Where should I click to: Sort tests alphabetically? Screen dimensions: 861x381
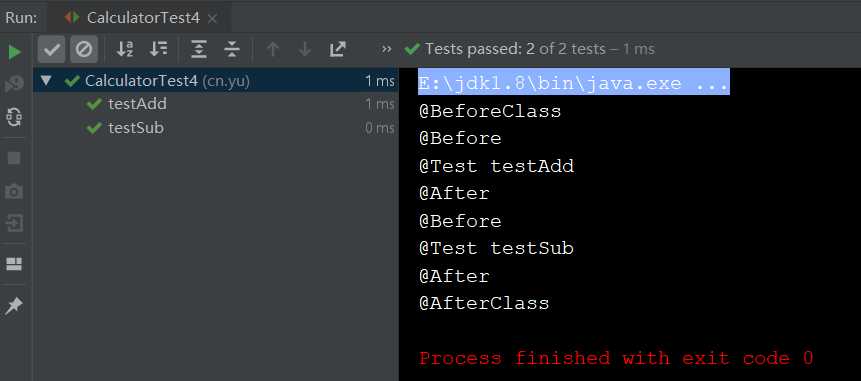[x=125, y=49]
